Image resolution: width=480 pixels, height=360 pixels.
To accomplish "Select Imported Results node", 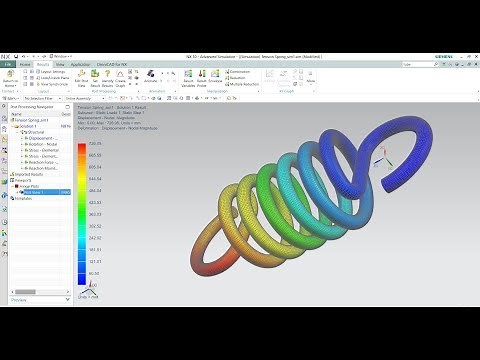I will coord(29,174).
